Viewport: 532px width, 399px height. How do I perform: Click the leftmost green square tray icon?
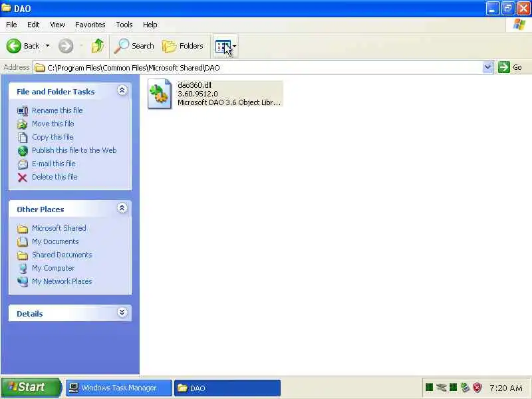click(x=429, y=387)
